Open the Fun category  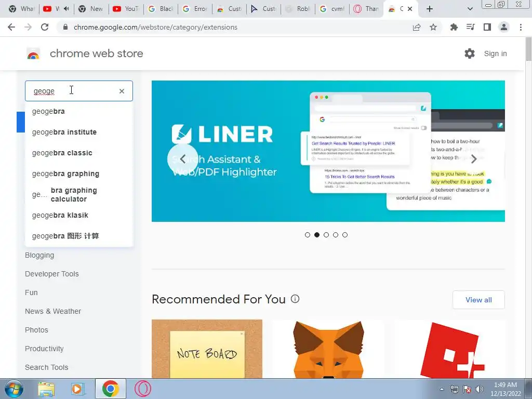click(x=31, y=292)
